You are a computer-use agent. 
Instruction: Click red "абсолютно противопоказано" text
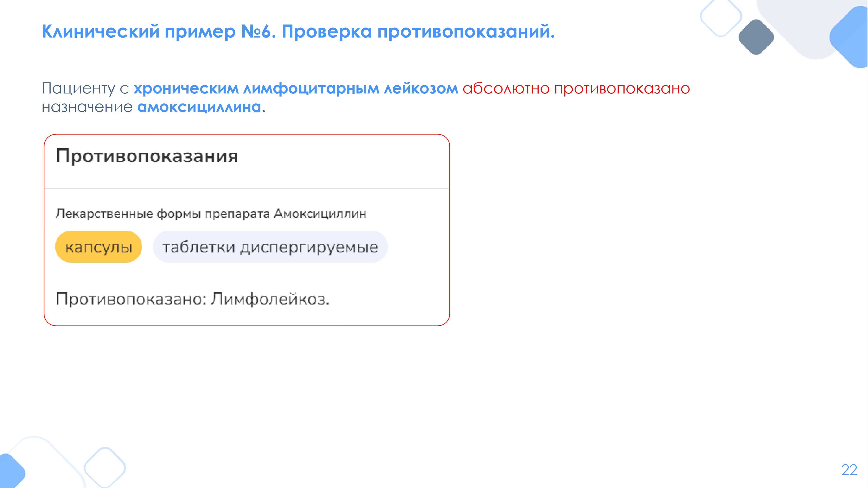(x=576, y=88)
